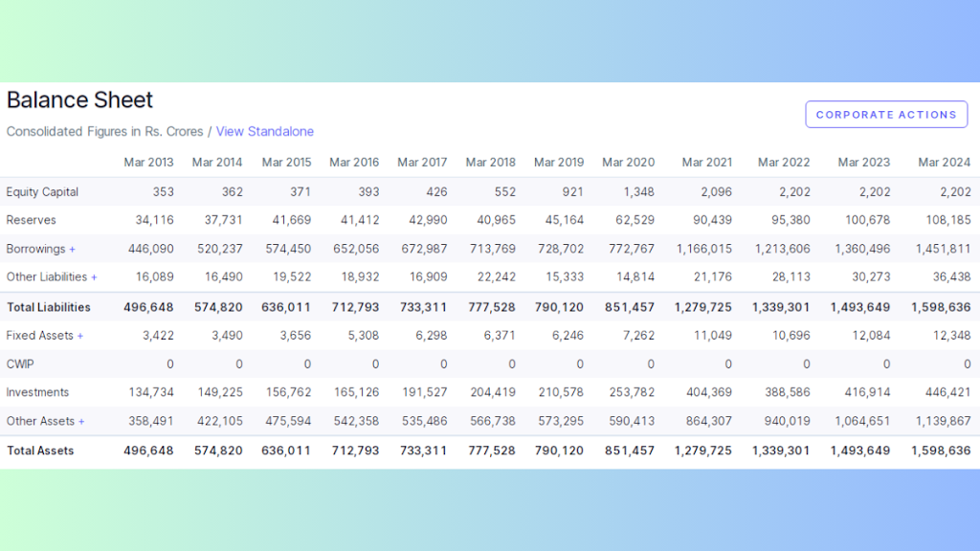The height and width of the screenshot is (551, 980).
Task: Click Mar 2013 Reserves value 34,116
Action: coord(154,220)
